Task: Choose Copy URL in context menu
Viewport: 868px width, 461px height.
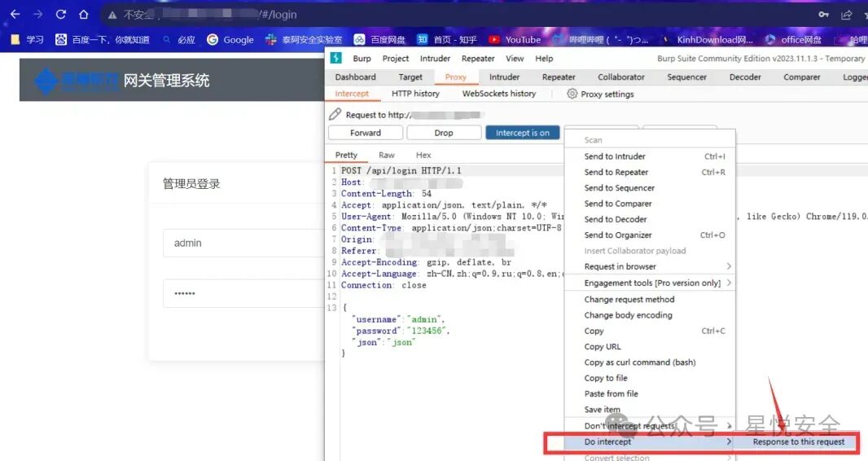Action: point(650,346)
